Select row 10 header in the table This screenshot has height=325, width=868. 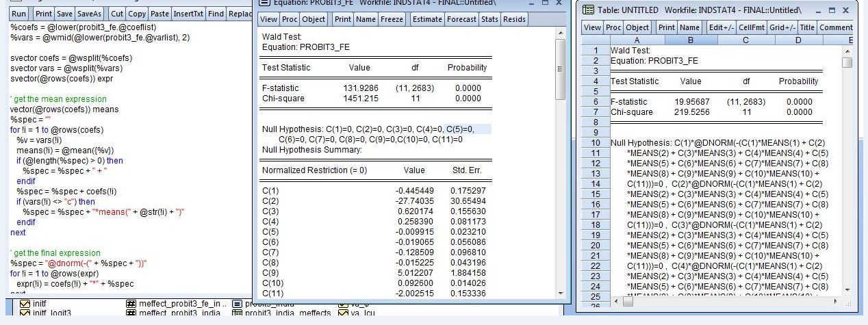(x=595, y=143)
